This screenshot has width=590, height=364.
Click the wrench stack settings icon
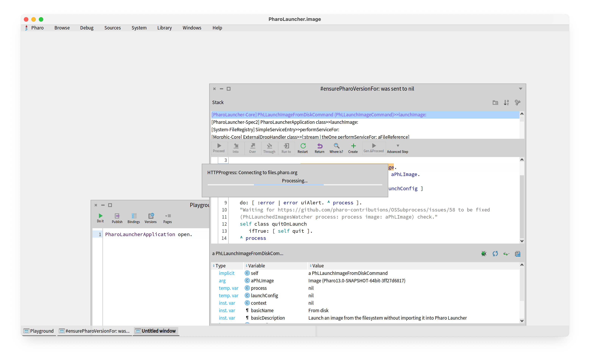[517, 103]
